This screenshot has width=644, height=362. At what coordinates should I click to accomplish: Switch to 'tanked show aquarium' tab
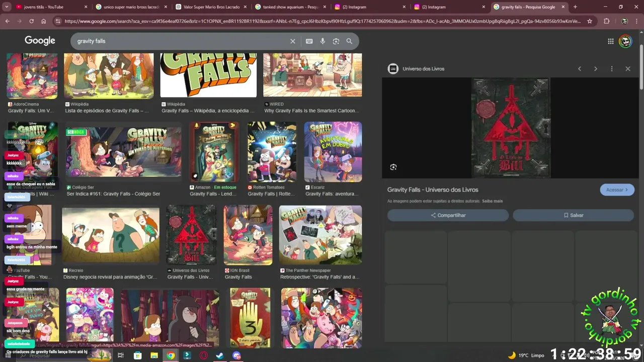[290, 7]
